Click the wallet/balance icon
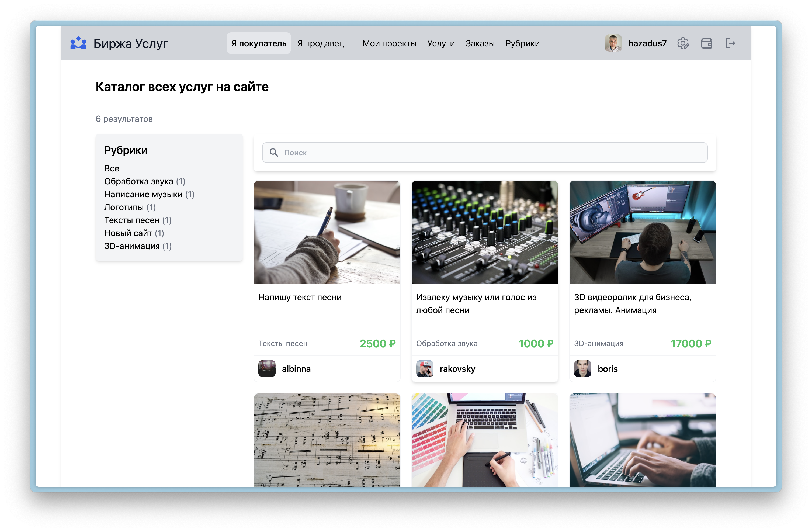Image resolution: width=812 pixels, height=532 pixels. (707, 43)
